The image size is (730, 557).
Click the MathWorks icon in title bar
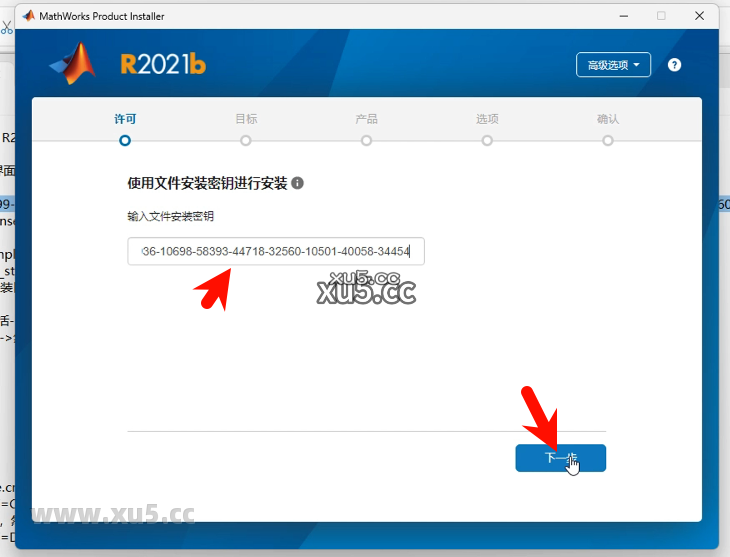click(28, 16)
